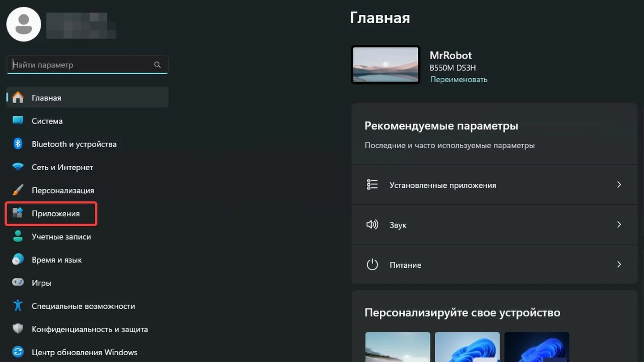Click the Time and language globe icon

[x=18, y=260]
